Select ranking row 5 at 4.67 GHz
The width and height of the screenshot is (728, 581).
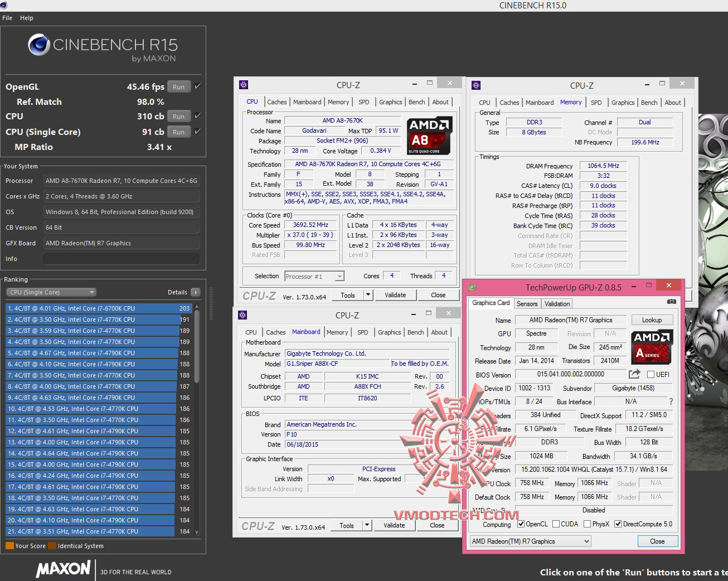point(99,353)
